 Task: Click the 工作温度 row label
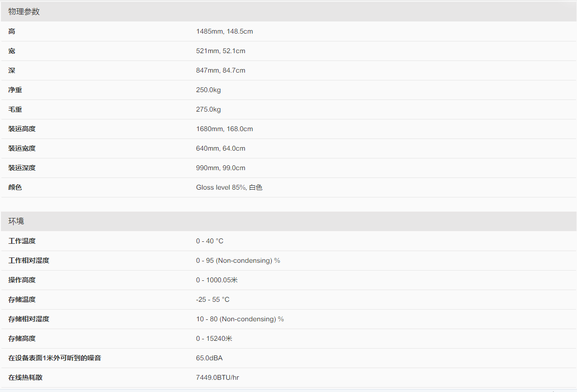click(22, 241)
